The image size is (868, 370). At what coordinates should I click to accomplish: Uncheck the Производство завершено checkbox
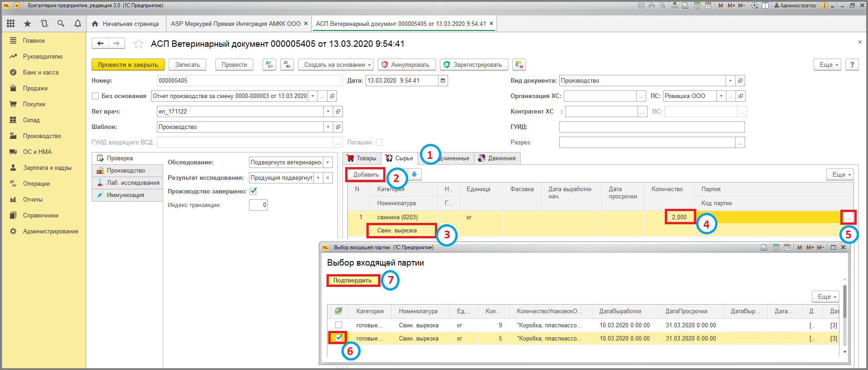pos(254,191)
